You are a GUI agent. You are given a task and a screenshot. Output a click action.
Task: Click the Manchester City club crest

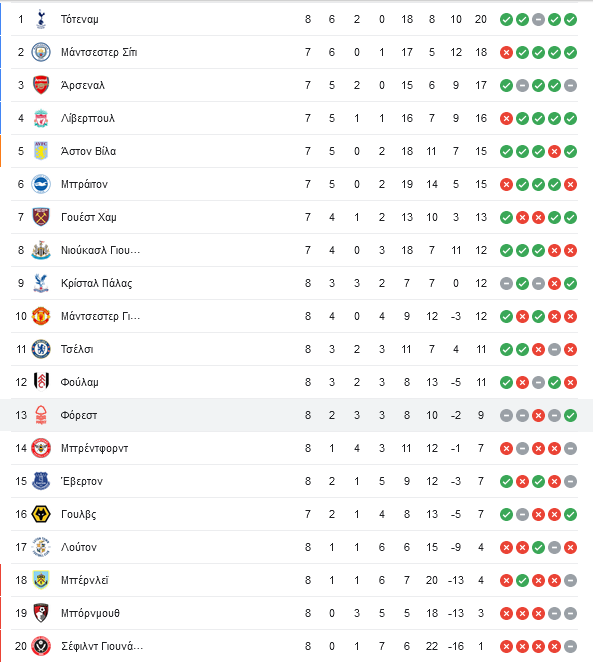click(x=41, y=52)
